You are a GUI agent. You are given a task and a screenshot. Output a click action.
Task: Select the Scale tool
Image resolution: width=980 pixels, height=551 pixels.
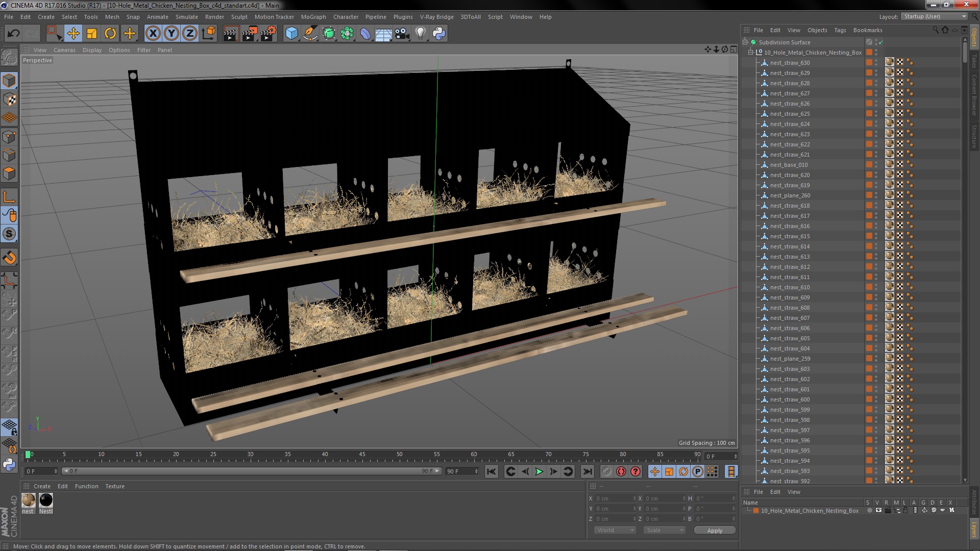click(92, 34)
